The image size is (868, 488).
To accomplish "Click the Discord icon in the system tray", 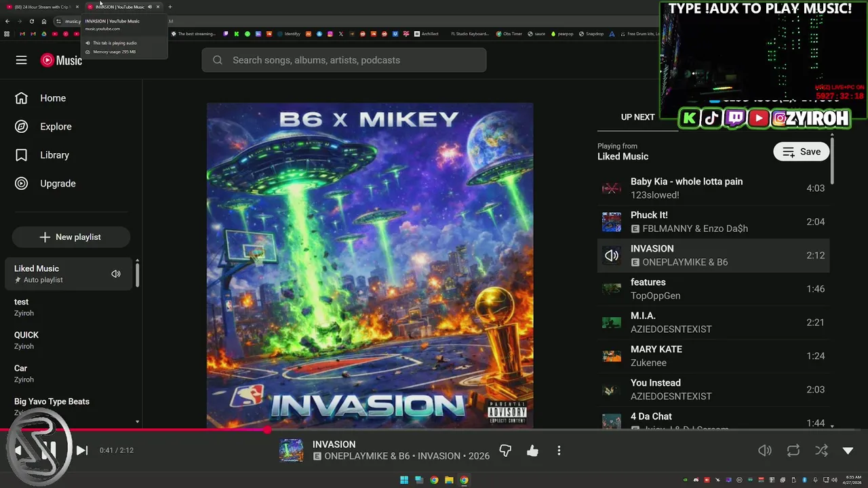I will (696, 481).
